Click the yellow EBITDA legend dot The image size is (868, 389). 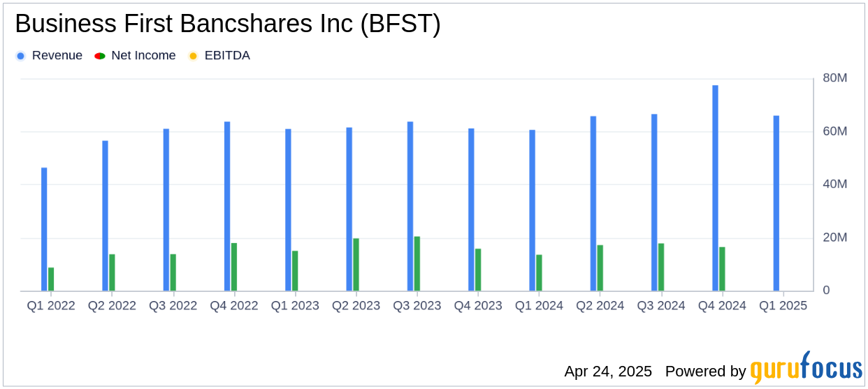(194, 56)
